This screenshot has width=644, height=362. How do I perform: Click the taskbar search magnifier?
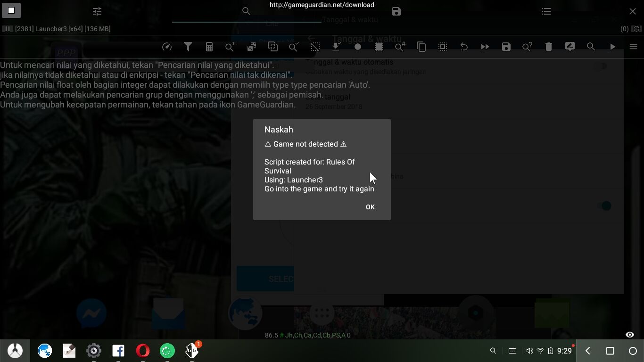[493, 351]
